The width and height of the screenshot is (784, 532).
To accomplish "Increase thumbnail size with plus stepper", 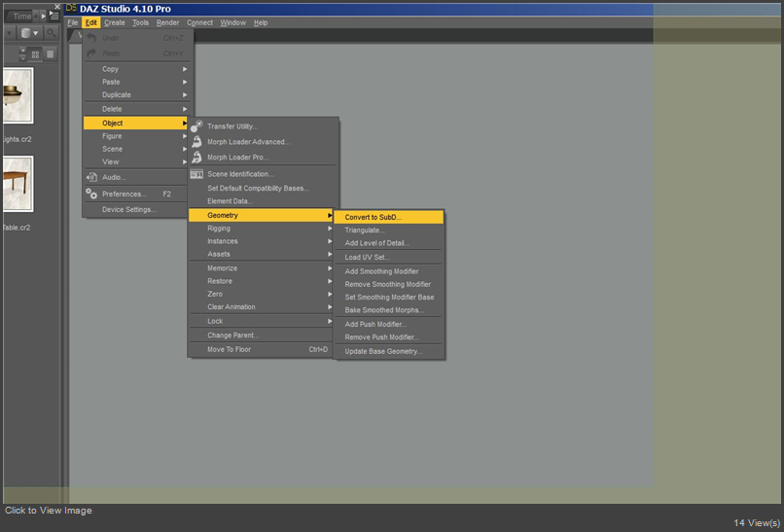I will [x=22, y=51].
